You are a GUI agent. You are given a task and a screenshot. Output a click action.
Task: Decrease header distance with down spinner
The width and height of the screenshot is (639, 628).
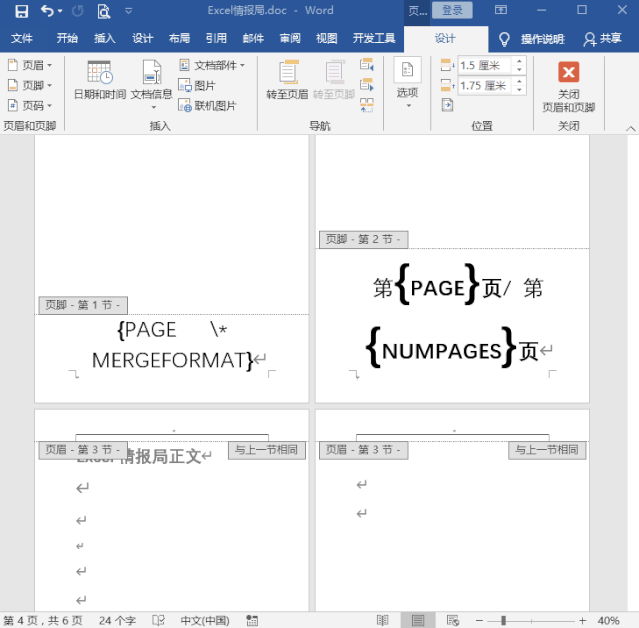[519, 70]
